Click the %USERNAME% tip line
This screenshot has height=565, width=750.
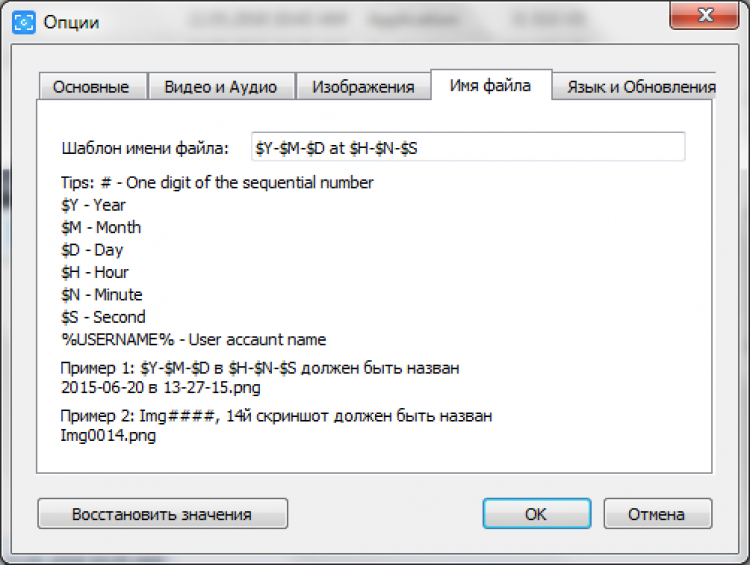point(193,340)
